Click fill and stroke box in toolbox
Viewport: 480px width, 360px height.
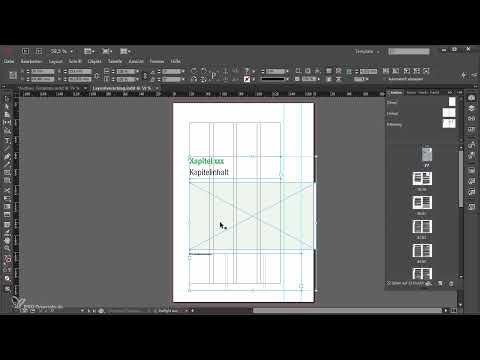pos(7,259)
